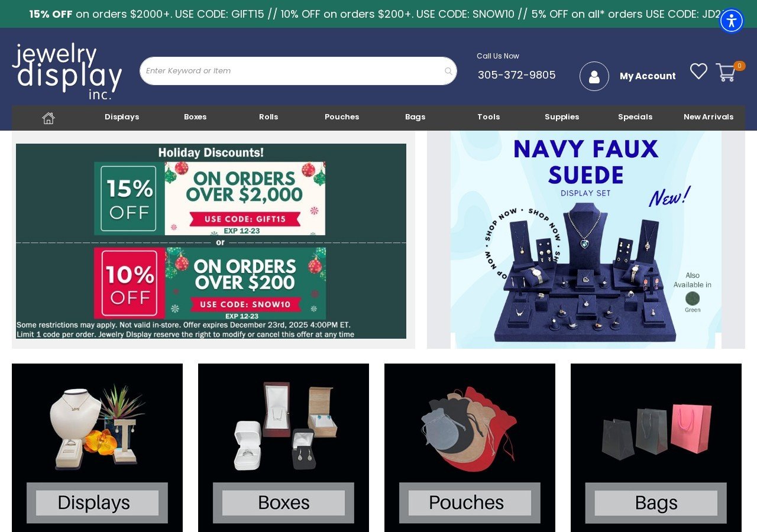Viewport: 757px width, 532px height.
Task: Focus the Enter Keyword or Item field
Action: point(298,71)
